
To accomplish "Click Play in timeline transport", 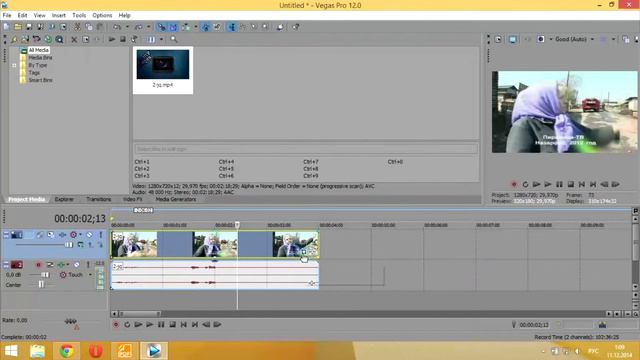I will (150, 324).
